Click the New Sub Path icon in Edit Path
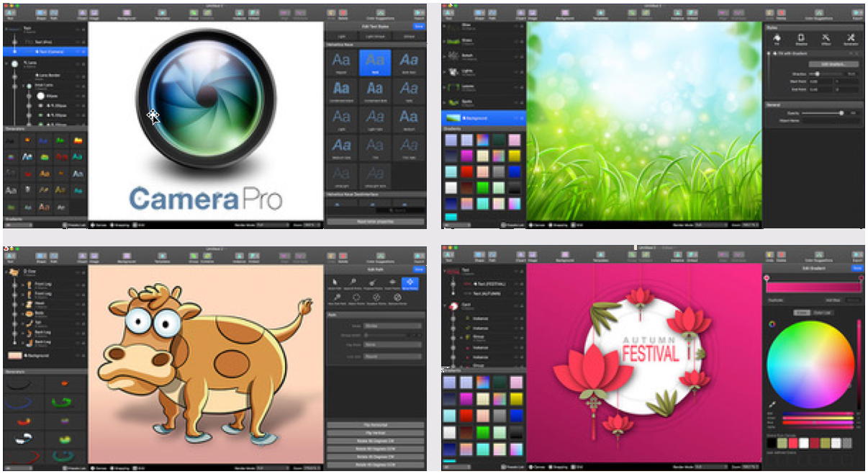Viewport: 868px width, 474px height. tap(338, 299)
